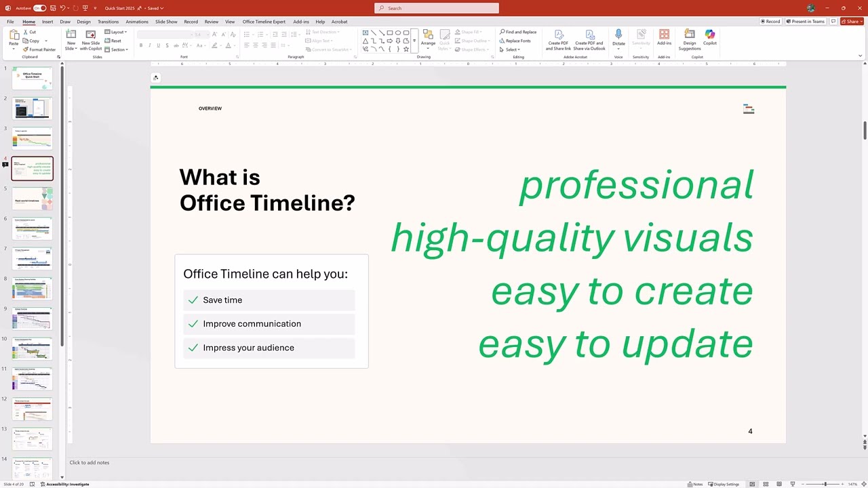Toggle the AutoSave switch
868x488 pixels.
pyautogui.click(x=39, y=8)
